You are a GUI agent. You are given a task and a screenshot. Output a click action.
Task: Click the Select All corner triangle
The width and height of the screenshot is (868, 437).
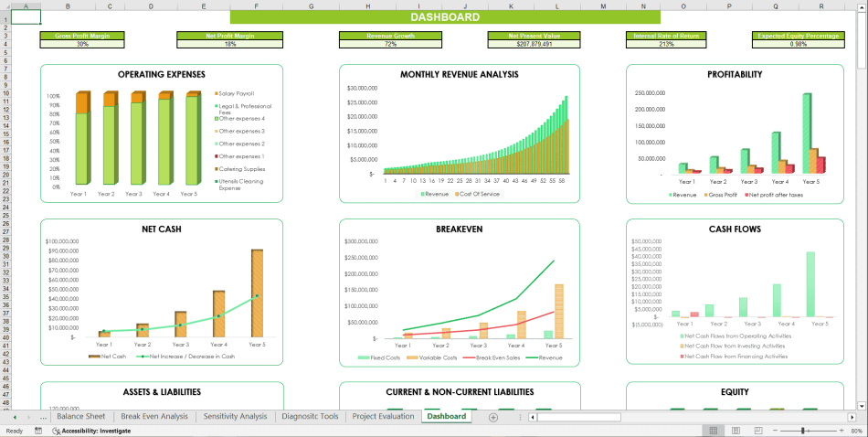[x=5, y=6]
